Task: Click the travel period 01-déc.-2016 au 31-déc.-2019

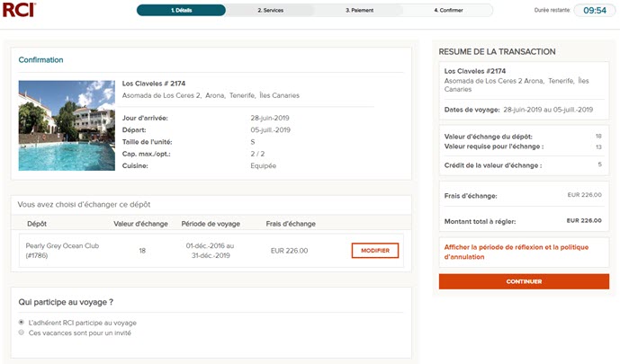Action: point(211,250)
